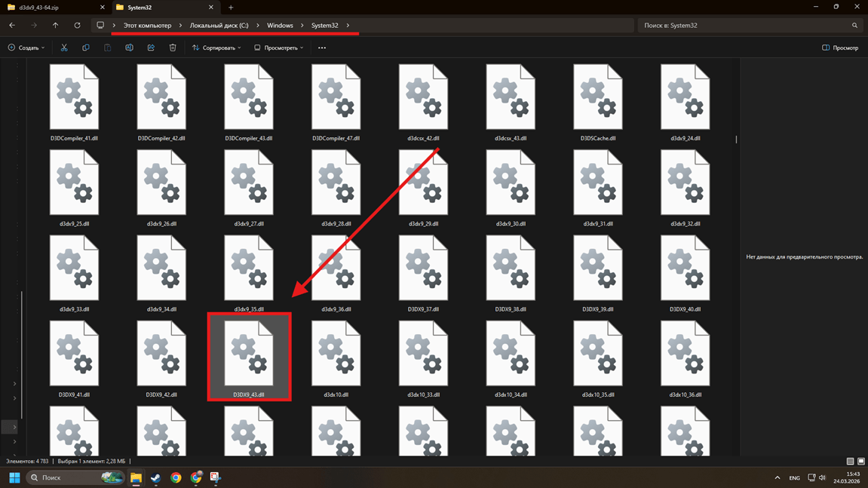Click the Rename icon in toolbar
Image resolution: width=868 pixels, height=488 pixels.
129,48
